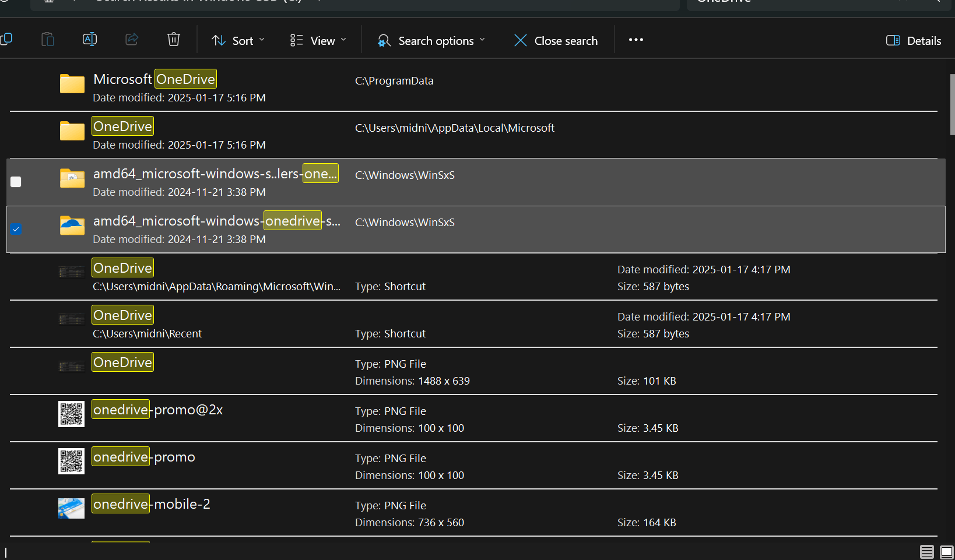Click the Microsoft OneDrive "Date modified" text
This screenshot has width=955, height=560.
click(x=179, y=97)
